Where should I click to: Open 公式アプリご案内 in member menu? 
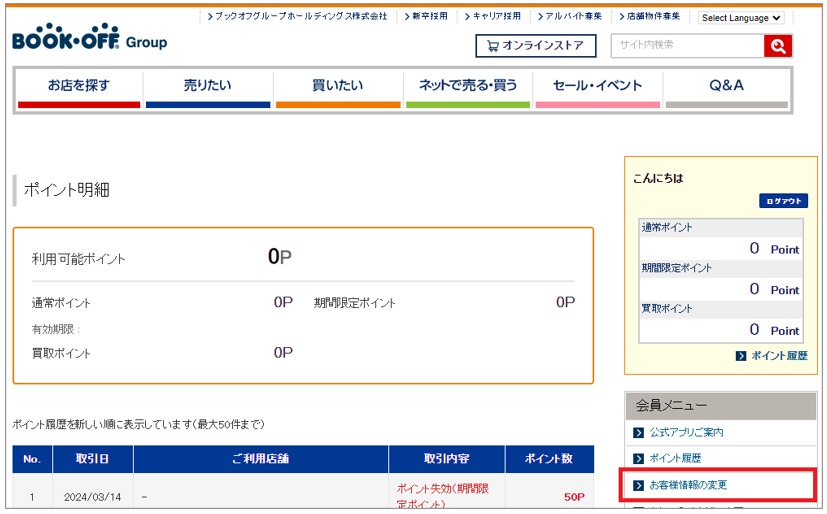click(x=686, y=433)
